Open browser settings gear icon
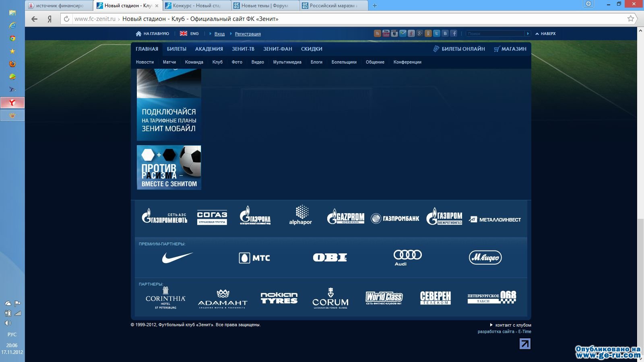Image resolution: width=644 pixels, height=362 pixels. click(588, 4)
